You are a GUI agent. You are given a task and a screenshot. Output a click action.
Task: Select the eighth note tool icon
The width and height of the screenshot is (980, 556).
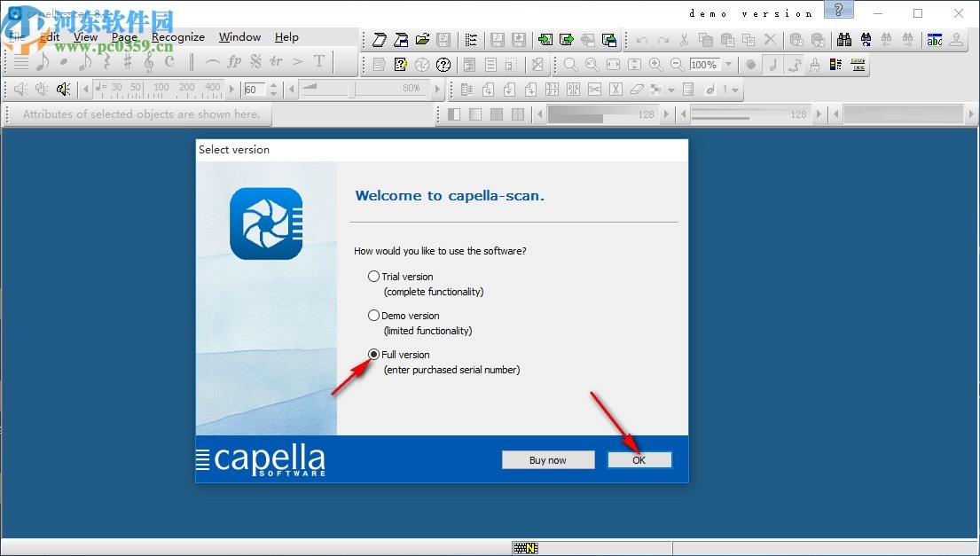pyautogui.click(x=42, y=61)
